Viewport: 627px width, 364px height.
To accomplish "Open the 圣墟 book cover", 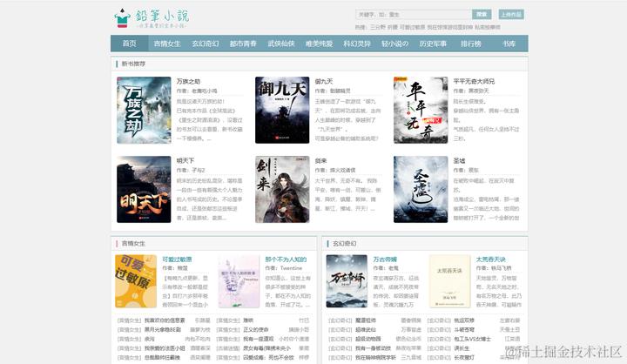I will click(x=421, y=189).
